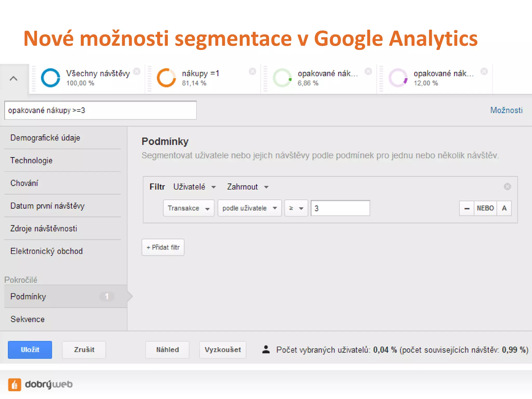Click the Náhled preview button
This screenshot has height=399, width=532.
168,350
